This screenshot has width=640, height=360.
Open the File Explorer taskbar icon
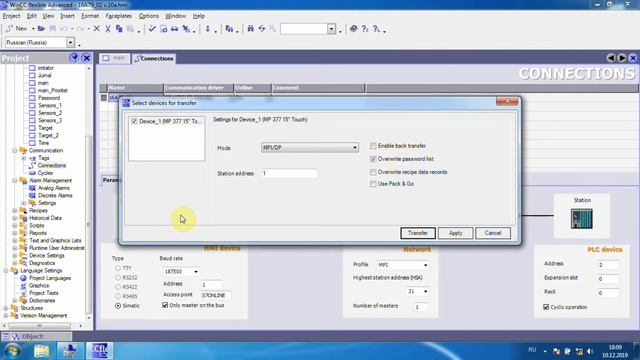(x=42, y=351)
